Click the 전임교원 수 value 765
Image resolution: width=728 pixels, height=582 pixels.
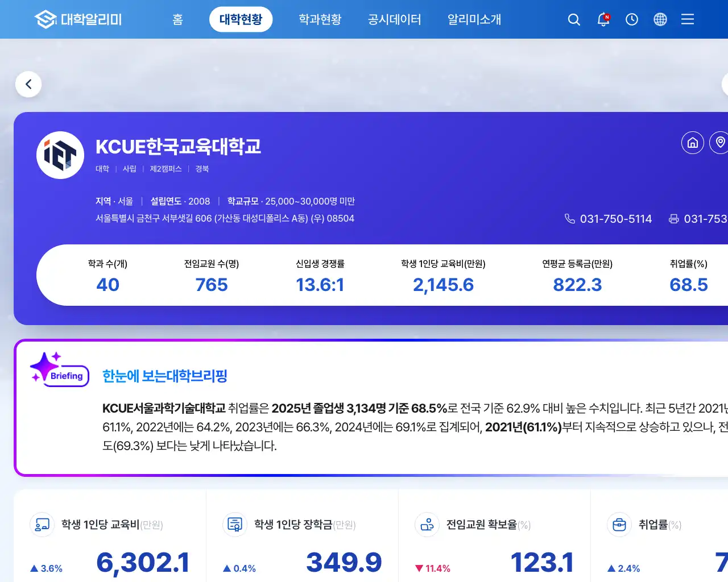pyautogui.click(x=212, y=285)
